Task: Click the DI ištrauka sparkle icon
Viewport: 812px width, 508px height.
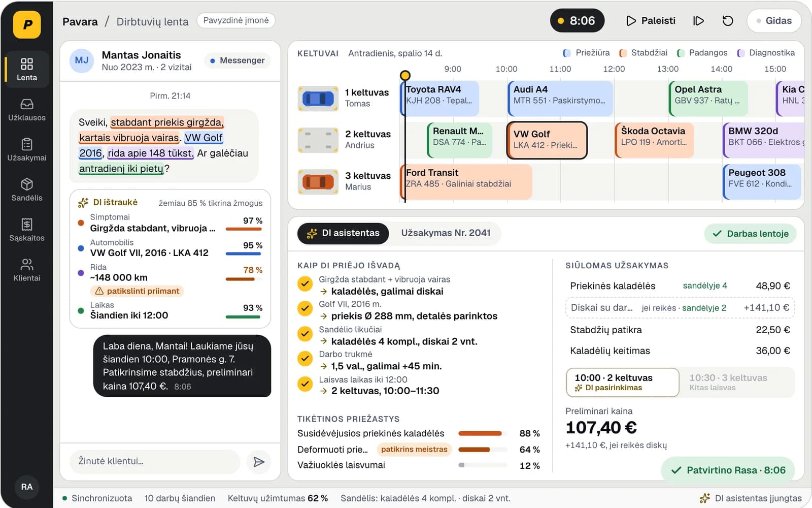Action: pos(83,203)
